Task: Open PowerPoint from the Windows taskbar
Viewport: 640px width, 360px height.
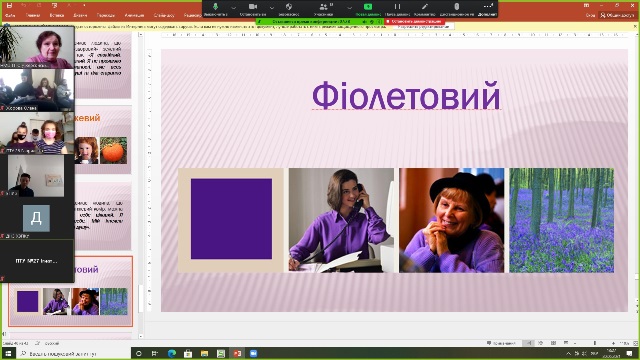Action: coord(237,353)
